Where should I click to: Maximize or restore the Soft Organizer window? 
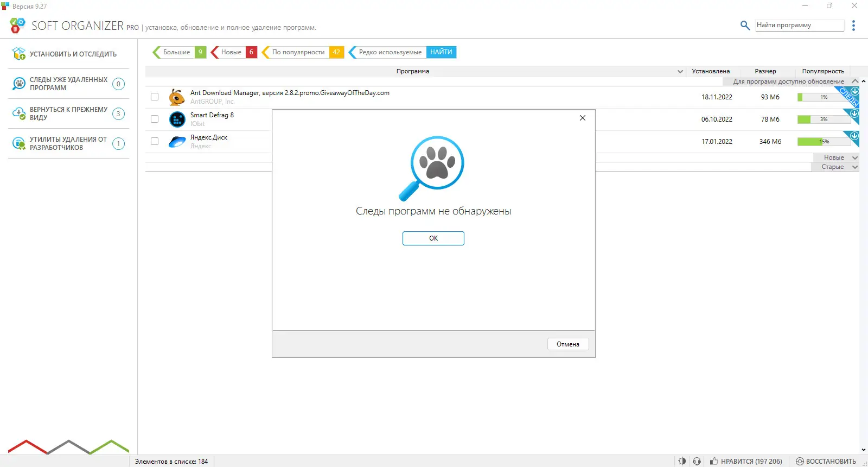pyautogui.click(x=829, y=6)
